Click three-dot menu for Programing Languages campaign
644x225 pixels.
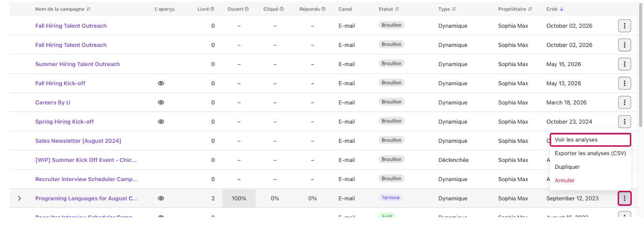pos(624,198)
